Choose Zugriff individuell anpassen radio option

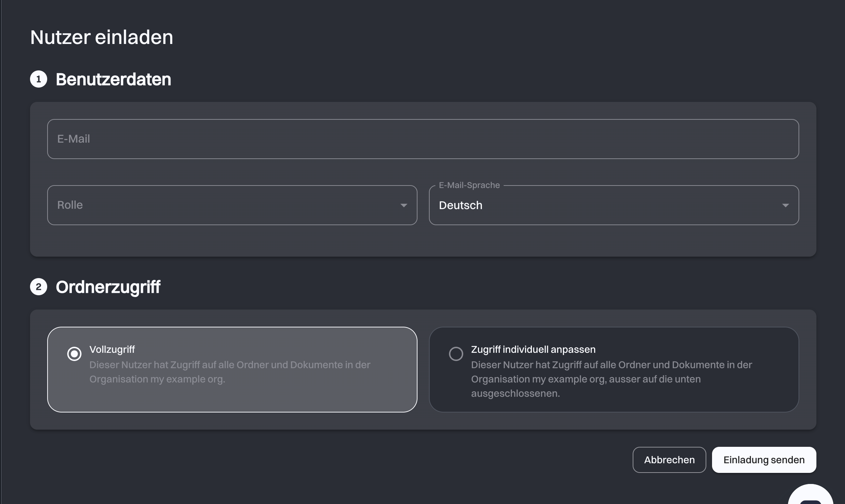(x=456, y=354)
